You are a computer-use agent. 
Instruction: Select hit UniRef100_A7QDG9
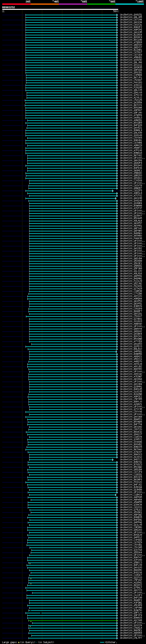131,42
